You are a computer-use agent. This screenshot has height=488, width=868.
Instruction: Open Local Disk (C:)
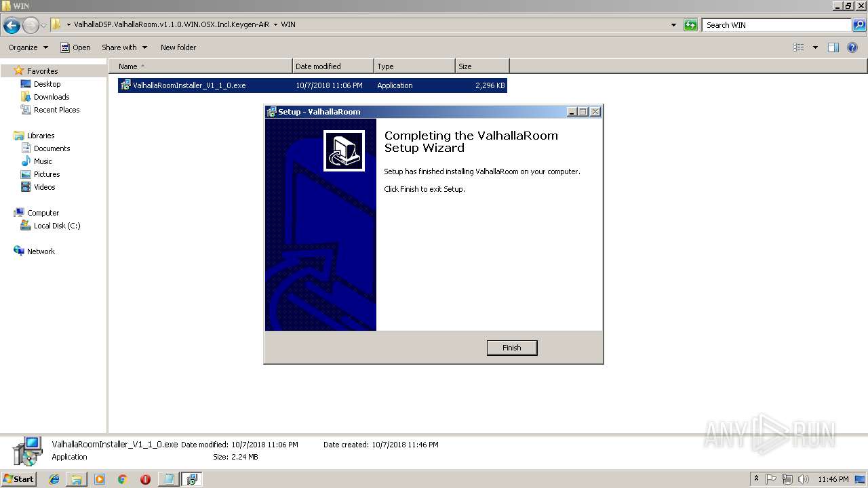(57, 226)
